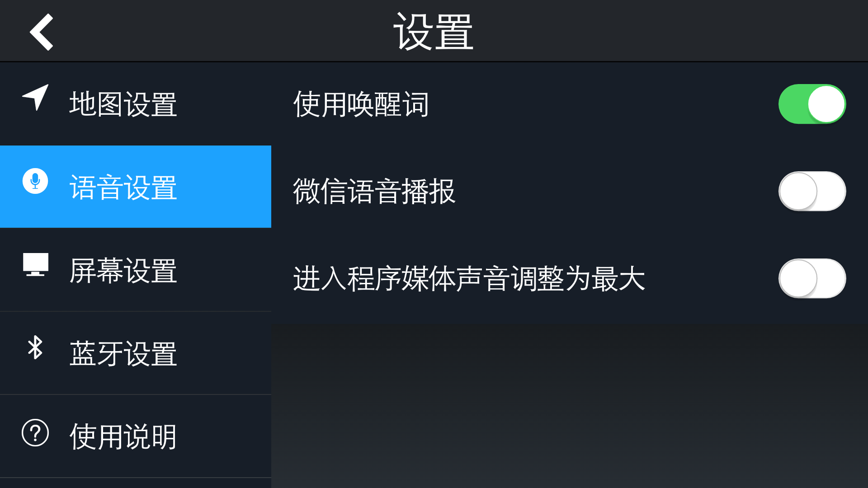Select 语音设置 voice settings tab

pos(135,187)
